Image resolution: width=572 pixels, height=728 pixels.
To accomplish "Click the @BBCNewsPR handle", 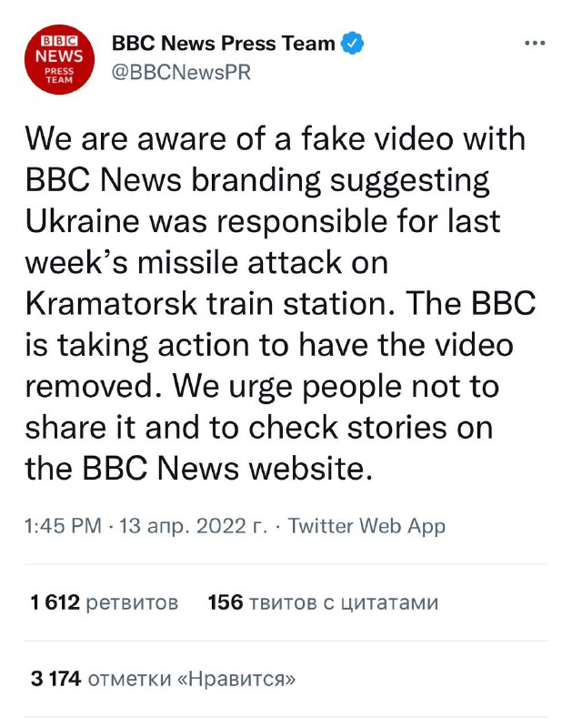I will (180, 73).
